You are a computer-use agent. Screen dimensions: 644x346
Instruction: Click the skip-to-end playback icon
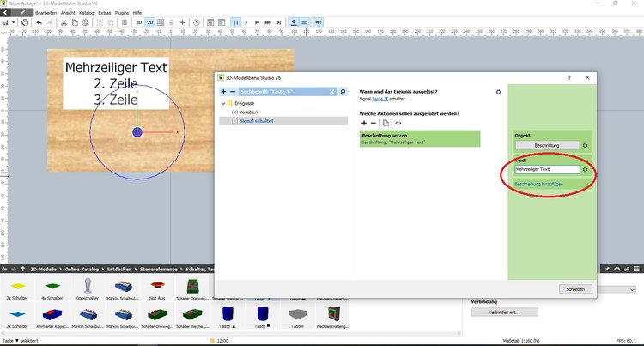(279, 22)
